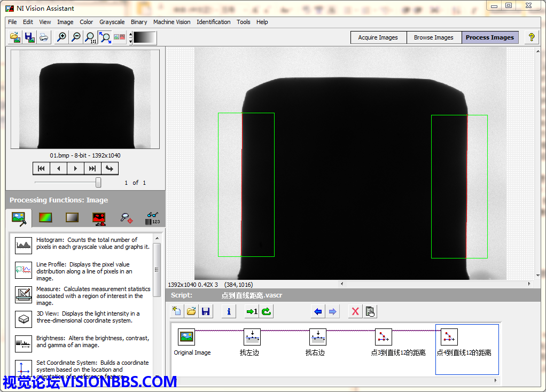This screenshot has height=392, width=546.
Task: Show the Image processing functions palette
Action: [x=19, y=218]
